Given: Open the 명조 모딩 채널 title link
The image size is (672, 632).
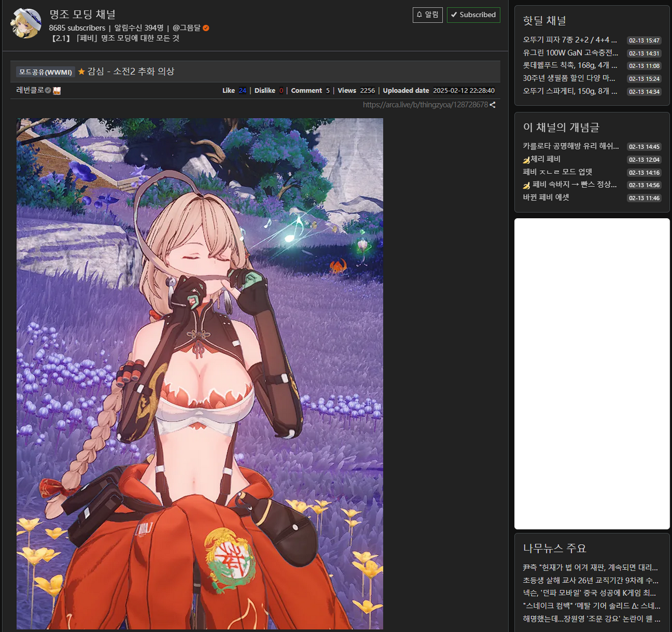Looking at the screenshot, I should 83,14.
